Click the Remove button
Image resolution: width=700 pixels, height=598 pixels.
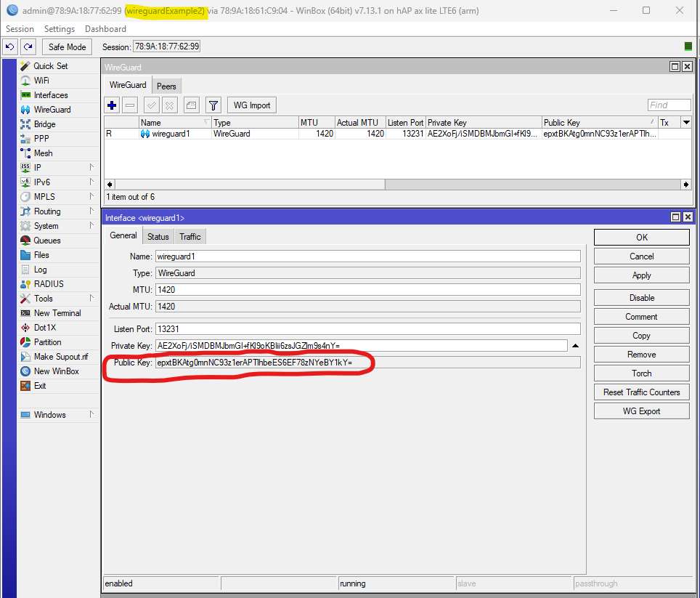pos(641,354)
